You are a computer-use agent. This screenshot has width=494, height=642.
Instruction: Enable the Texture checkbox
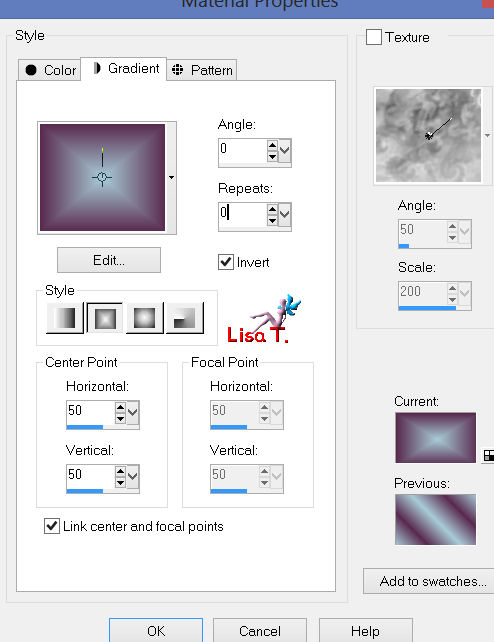374,37
